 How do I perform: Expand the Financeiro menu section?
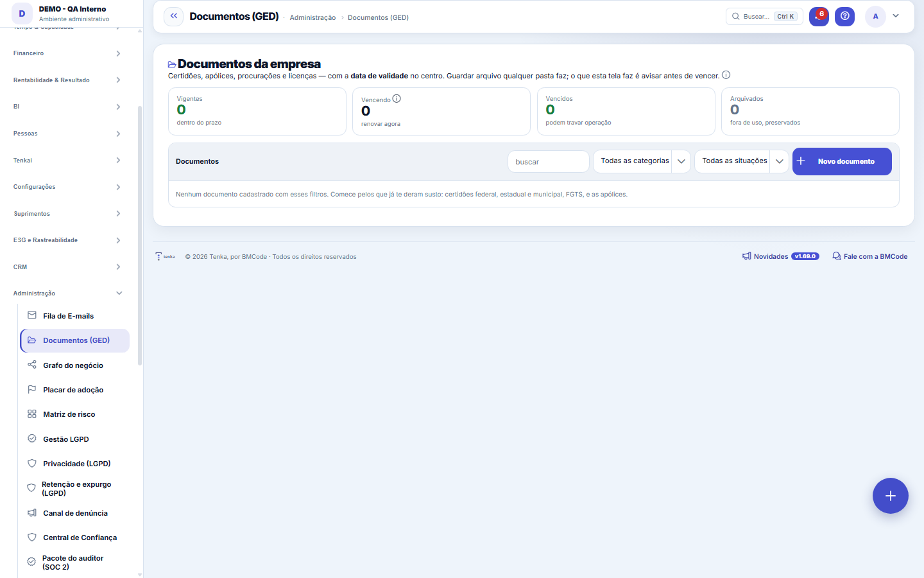point(67,53)
